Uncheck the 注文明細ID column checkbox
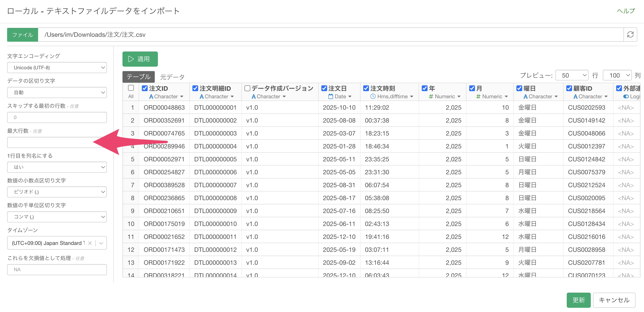Viewport: 644px width, 312px height. (x=195, y=88)
